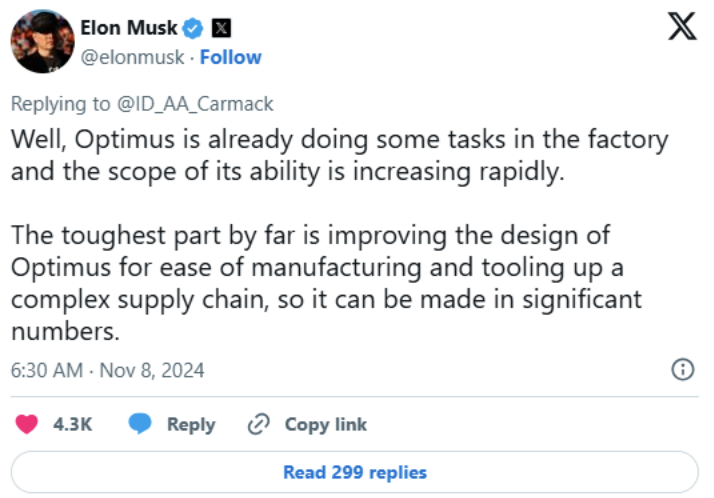Click the small X affiliation badge beside name
The width and height of the screenshot is (714, 498).
pos(224,29)
